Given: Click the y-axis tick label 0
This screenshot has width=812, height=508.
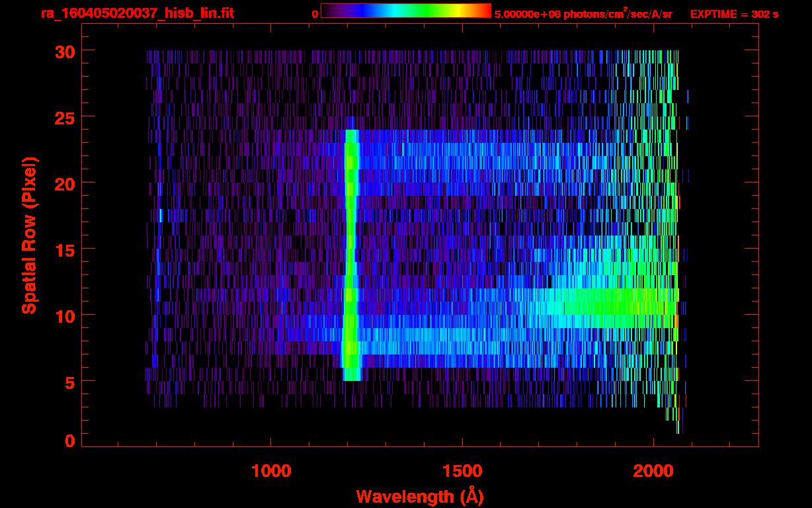Looking at the screenshot, I should 69,441.
